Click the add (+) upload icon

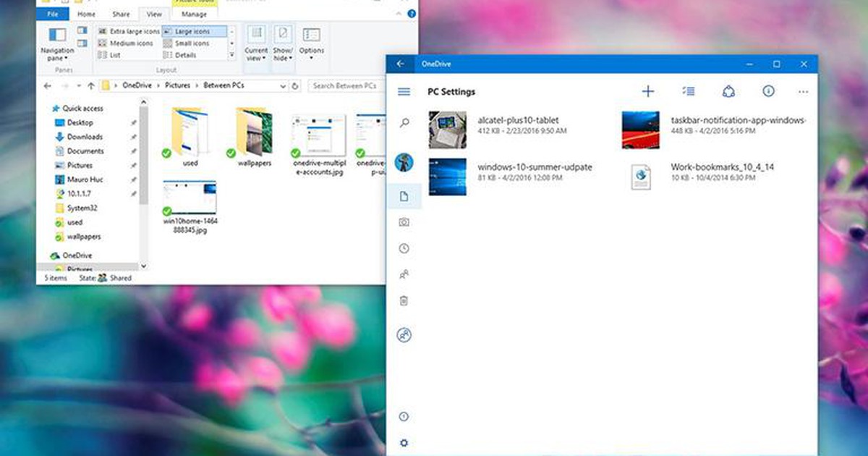click(x=648, y=90)
